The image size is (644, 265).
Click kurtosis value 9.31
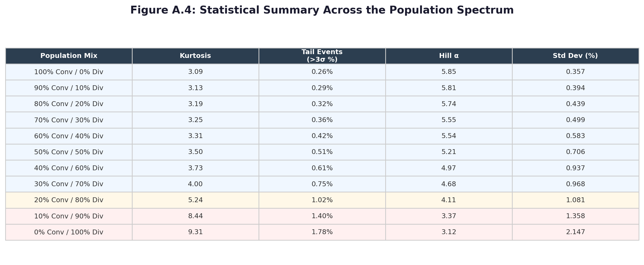pyautogui.click(x=195, y=232)
